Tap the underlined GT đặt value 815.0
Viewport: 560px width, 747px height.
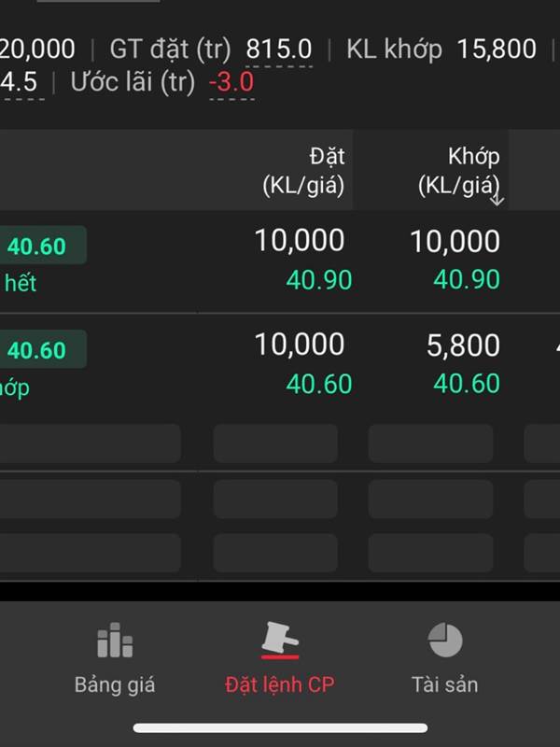[x=279, y=49]
